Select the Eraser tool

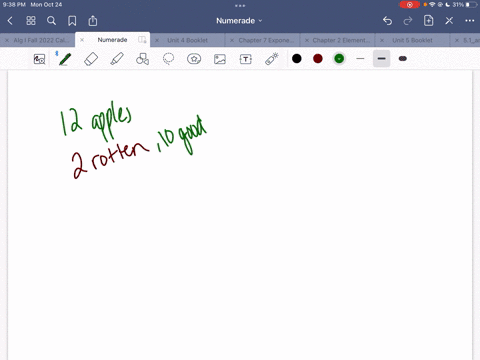coord(91,59)
